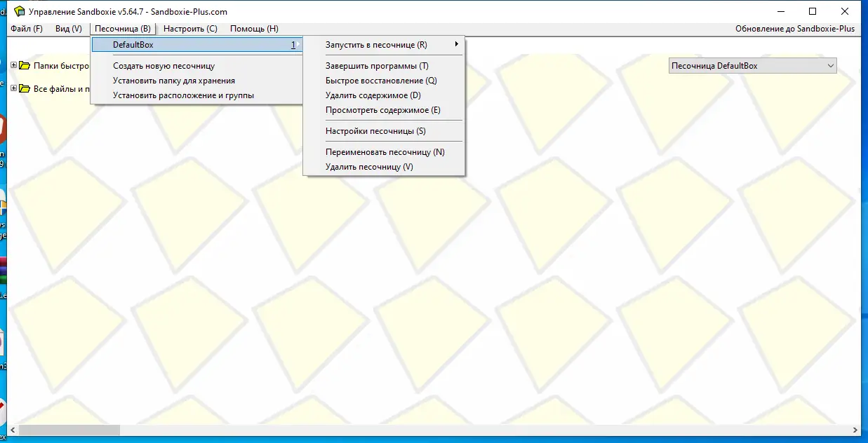Click the Sandboxie title bar icon
Screen dimensions: 868x443
(x=20, y=11)
